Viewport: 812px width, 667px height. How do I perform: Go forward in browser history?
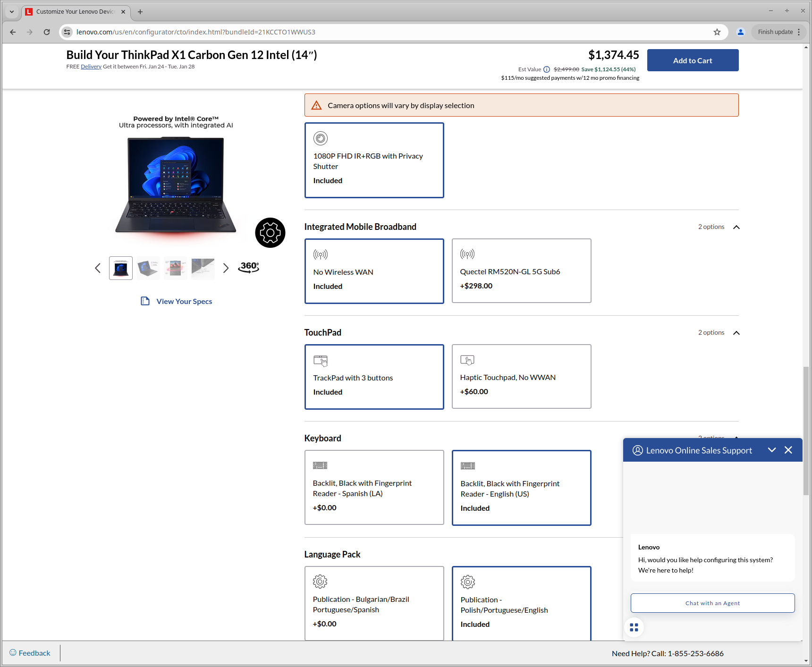pos(30,32)
